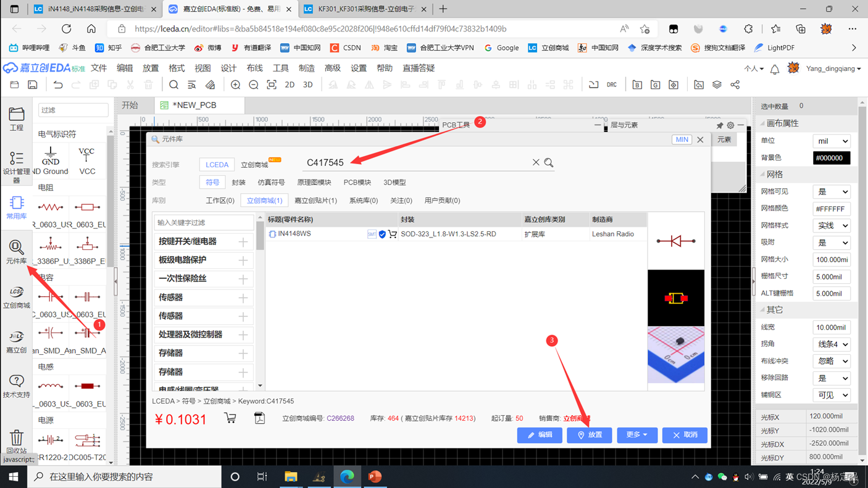Expand the 处理器及微控制器 category
Viewport: 868px width, 488px height.
pyautogui.click(x=243, y=335)
